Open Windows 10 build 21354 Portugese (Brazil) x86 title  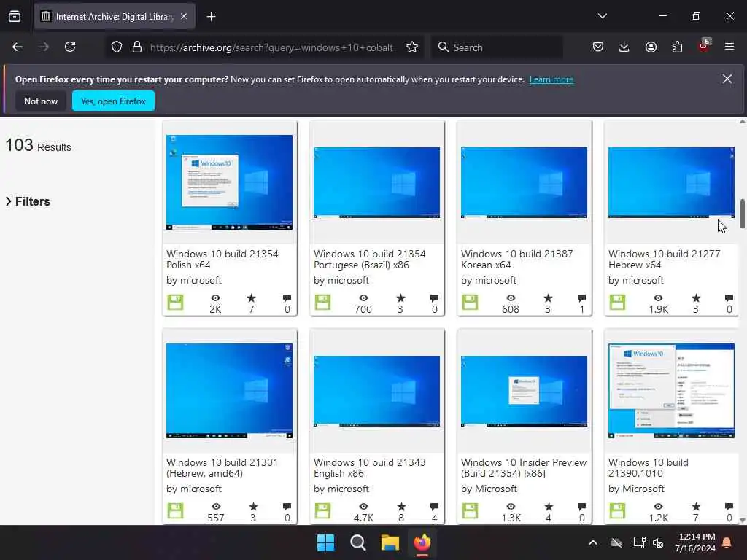click(x=370, y=260)
